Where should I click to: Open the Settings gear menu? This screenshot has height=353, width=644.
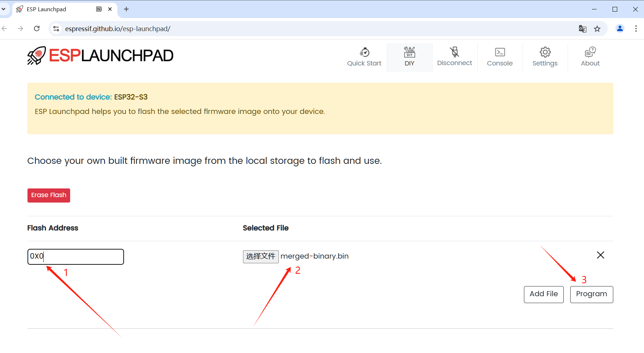click(545, 57)
